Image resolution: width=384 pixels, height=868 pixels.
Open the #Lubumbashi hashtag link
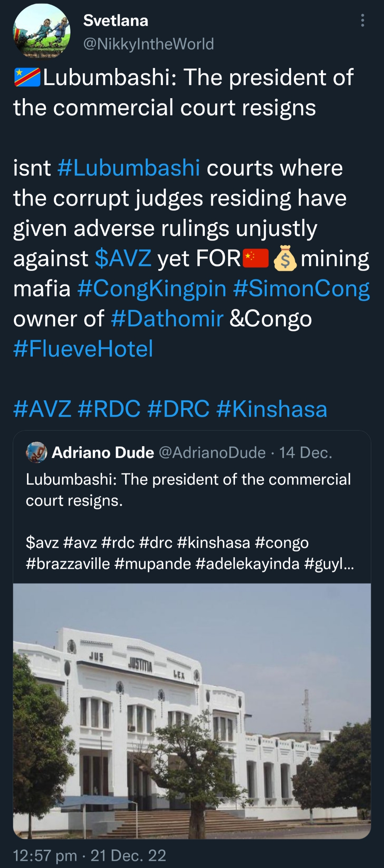coord(128,168)
